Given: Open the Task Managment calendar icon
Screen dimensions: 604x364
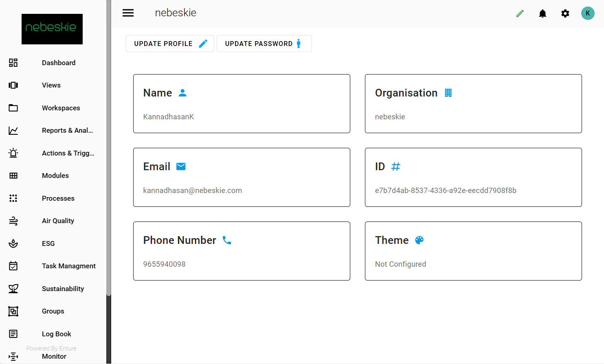Looking at the screenshot, I should [x=13, y=266].
